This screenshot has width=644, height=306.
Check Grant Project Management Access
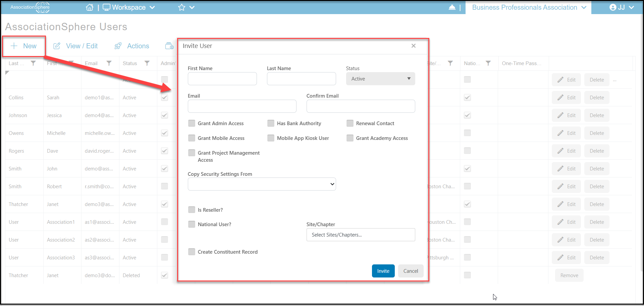click(x=192, y=153)
